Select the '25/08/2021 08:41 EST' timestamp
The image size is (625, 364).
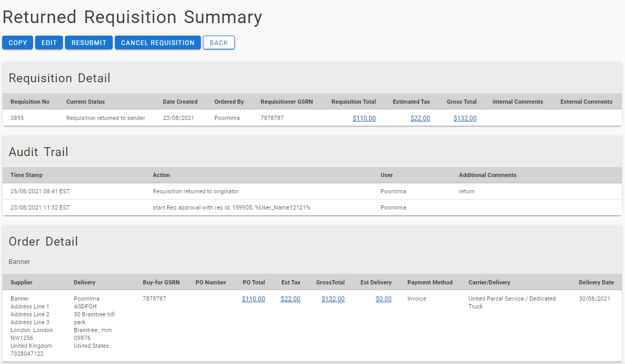click(x=40, y=191)
